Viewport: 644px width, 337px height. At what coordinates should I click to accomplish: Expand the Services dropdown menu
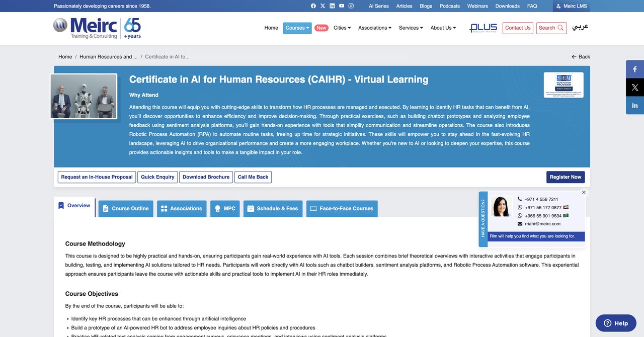pos(411,28)
